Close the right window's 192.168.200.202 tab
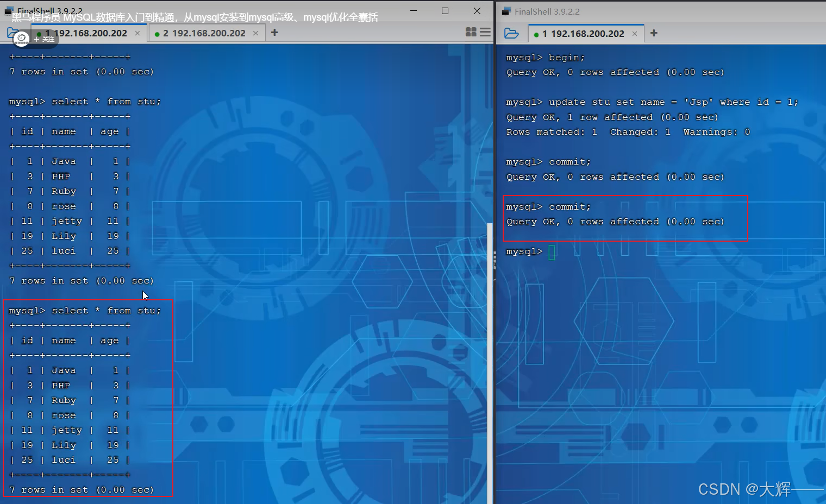Screen dimensions: 826x504 pyautogui.click(x=635, y=34)
